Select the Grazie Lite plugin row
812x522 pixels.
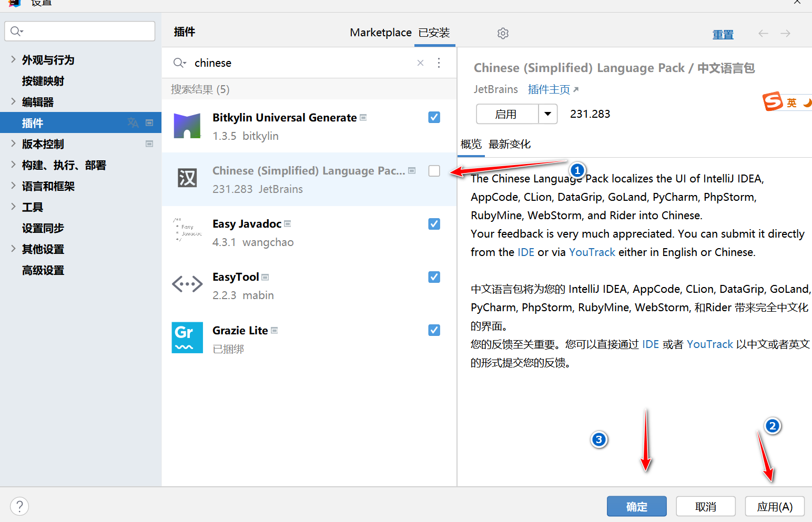click(x=309, y=339)
